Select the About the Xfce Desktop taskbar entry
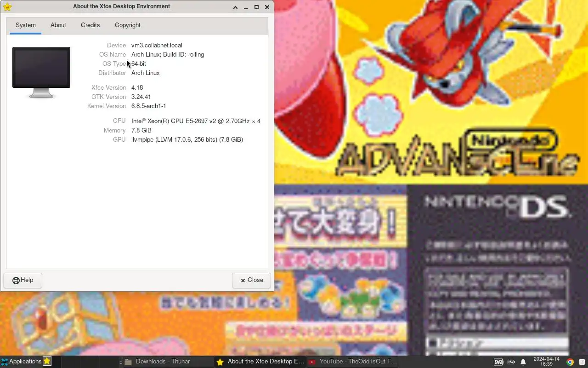The height and width of the screenshot is (368, 588). [x=260, y=362]
